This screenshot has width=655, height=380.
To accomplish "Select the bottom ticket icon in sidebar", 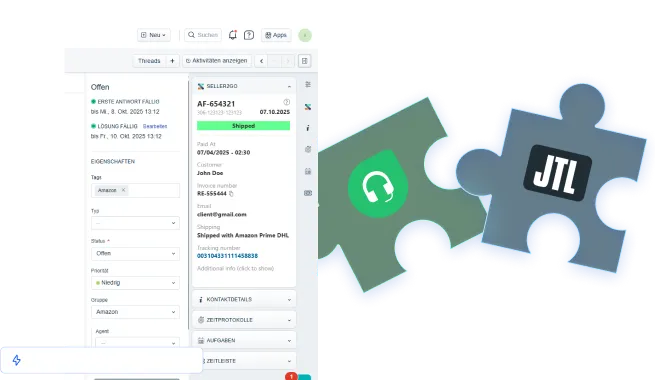I will pyautogui.click(x=308, y=193).
